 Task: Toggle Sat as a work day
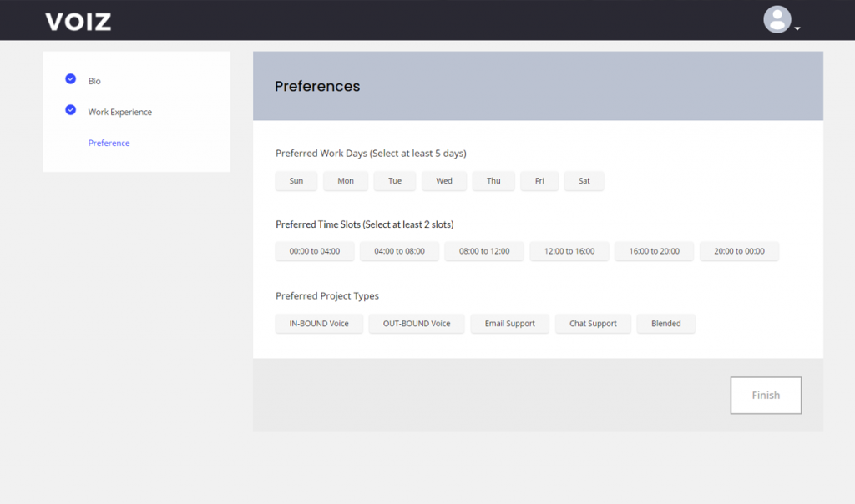(584, 181)
